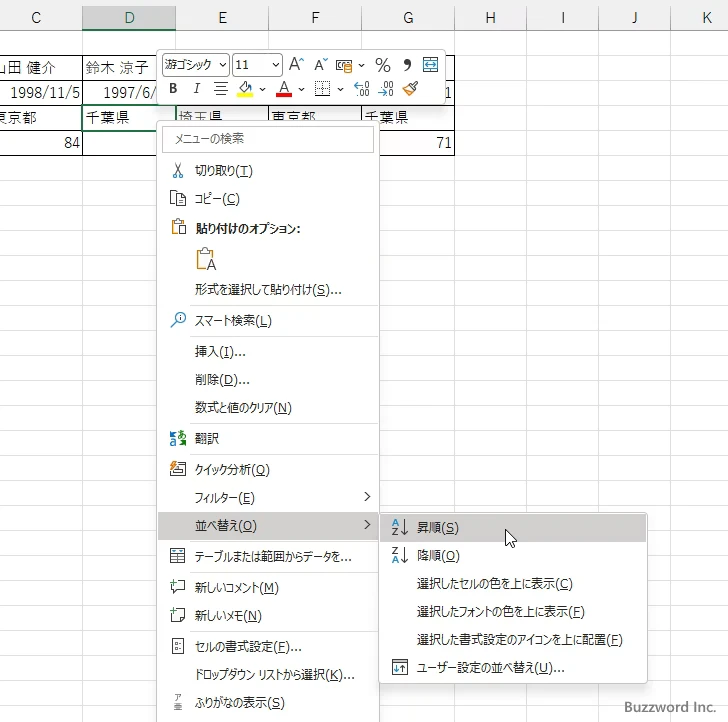Click the decrease font size icon
The image size is (728, 722).
coord(321,65)
